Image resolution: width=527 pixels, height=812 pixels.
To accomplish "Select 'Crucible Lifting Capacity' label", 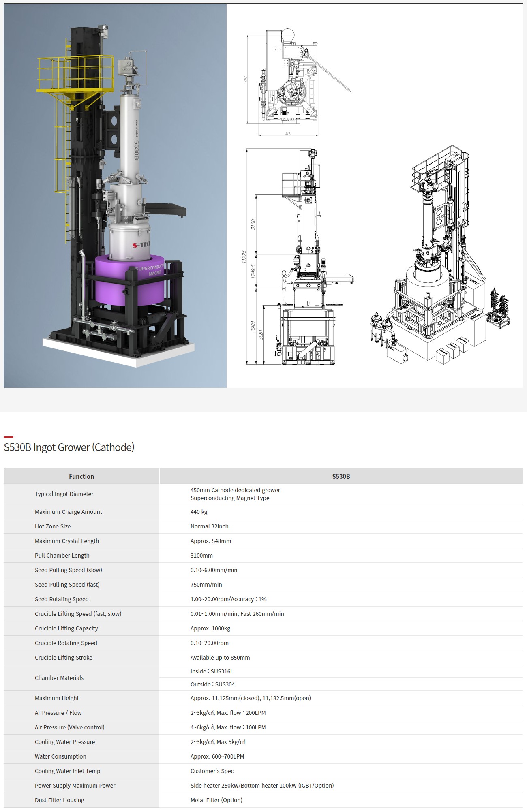I will 66,628.
